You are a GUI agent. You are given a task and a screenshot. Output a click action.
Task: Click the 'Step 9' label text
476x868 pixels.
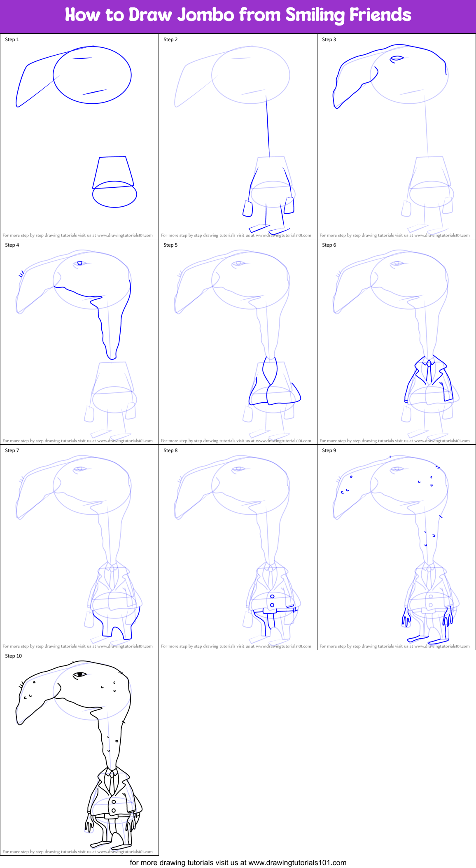(x=329, y=450)
